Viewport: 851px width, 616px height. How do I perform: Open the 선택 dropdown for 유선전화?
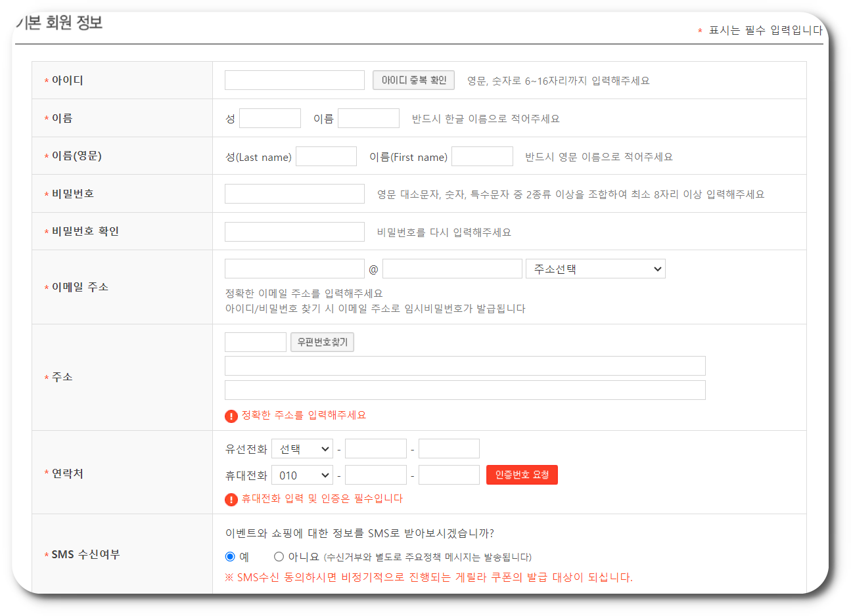coord(302,448)
